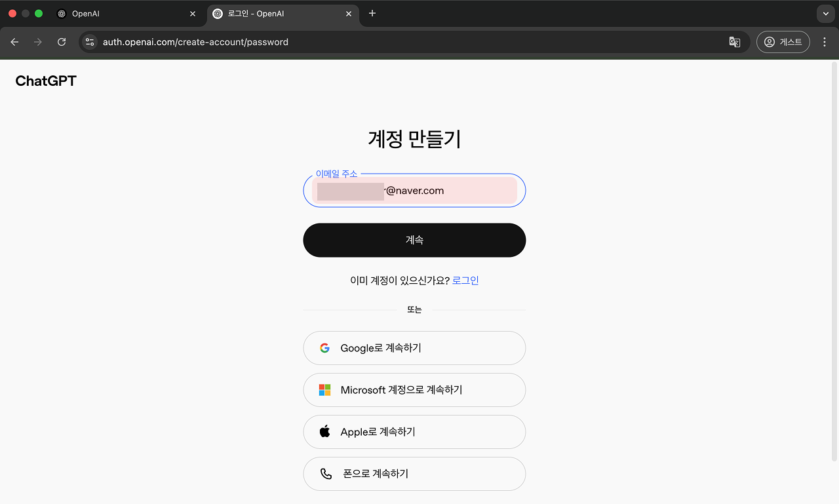The height and width of the screenshot is (504, 839).
Task: Click the 계속 button
Action: [414, 240]
